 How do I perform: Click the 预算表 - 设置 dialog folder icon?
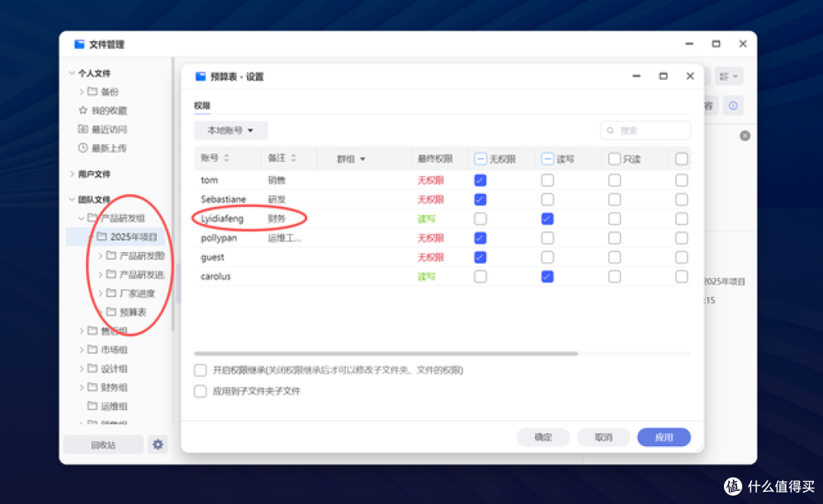[x=200, y=77]
